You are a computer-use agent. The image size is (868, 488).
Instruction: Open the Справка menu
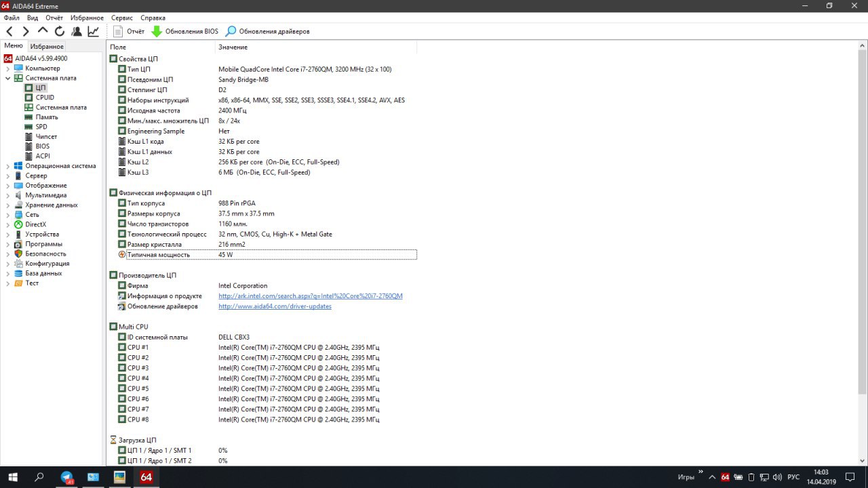[153, 18]
